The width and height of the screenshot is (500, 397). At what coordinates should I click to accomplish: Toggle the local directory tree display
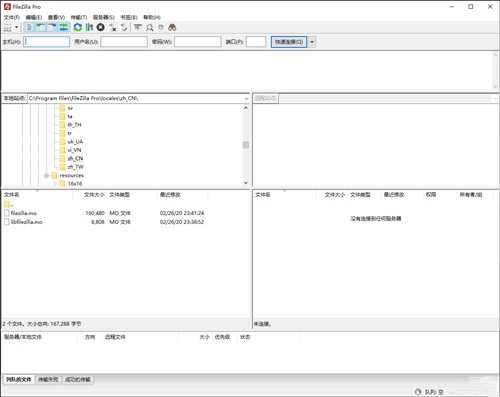41,27
